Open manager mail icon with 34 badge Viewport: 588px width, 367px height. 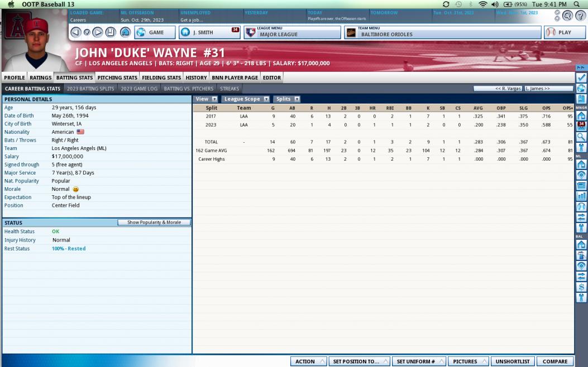point(581,126)
